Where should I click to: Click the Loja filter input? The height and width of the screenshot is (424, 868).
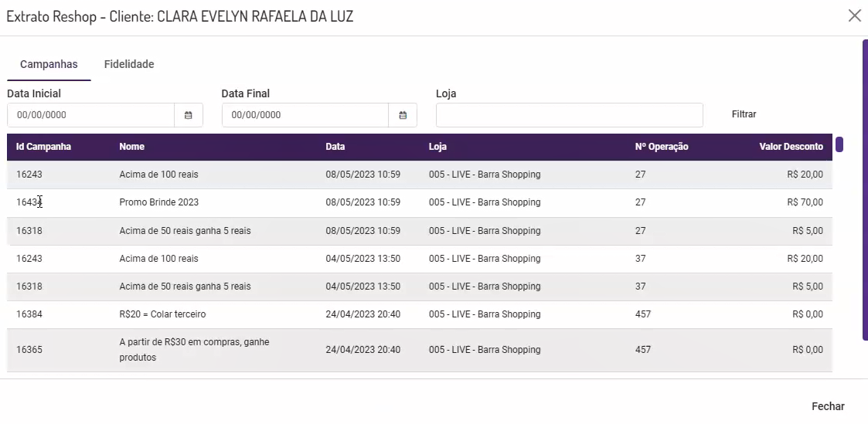click(569, 115)
